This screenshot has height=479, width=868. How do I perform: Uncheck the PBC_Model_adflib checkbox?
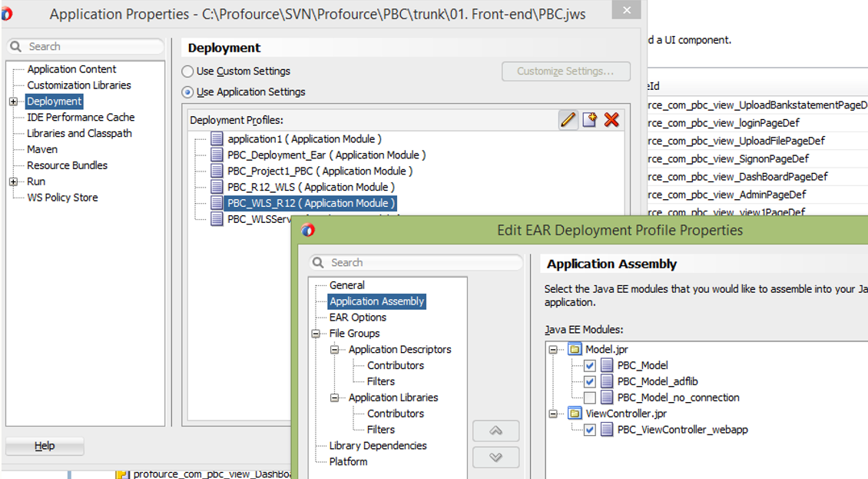coord(590,382)
